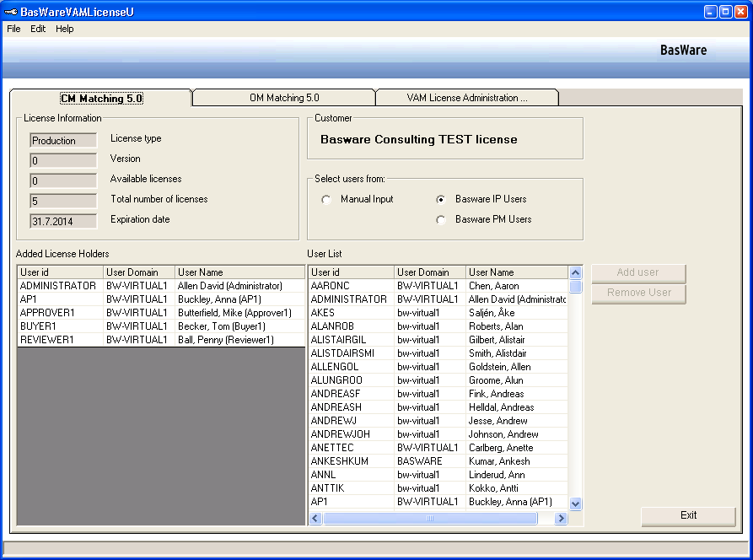Switch to the OM Matching 5.0 tab
Viewport: 753px width, 560px height.
284,98
